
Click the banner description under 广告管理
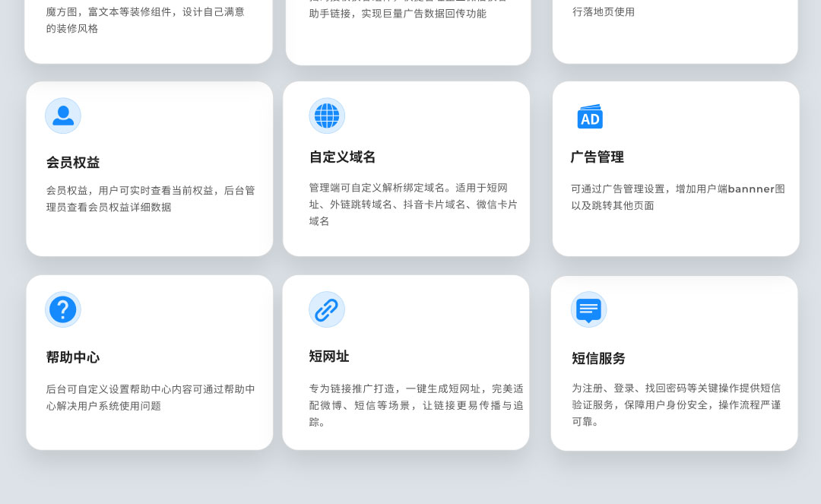[677, 197]
